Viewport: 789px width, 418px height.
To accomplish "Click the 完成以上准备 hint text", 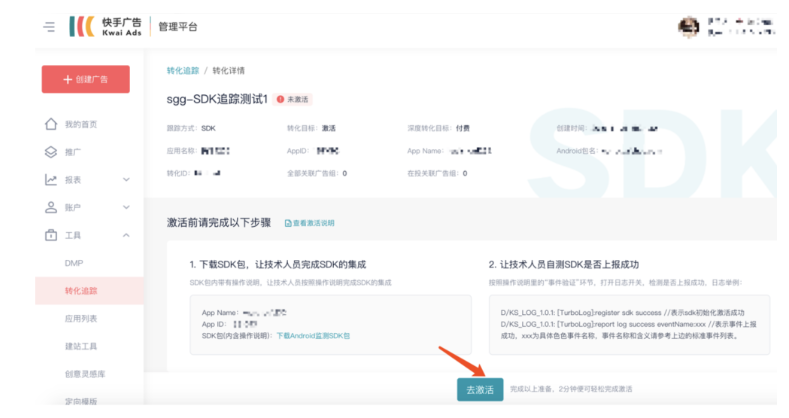I will (x=571, y=389).
